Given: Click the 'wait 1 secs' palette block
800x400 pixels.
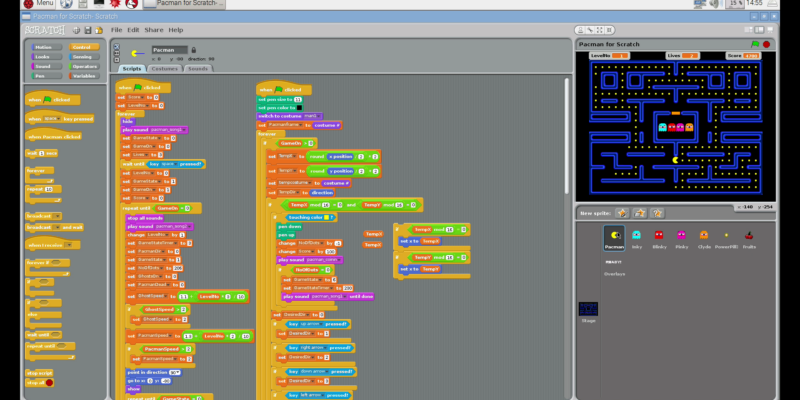Looking at the screenshot, I should (x=41, y=154).
